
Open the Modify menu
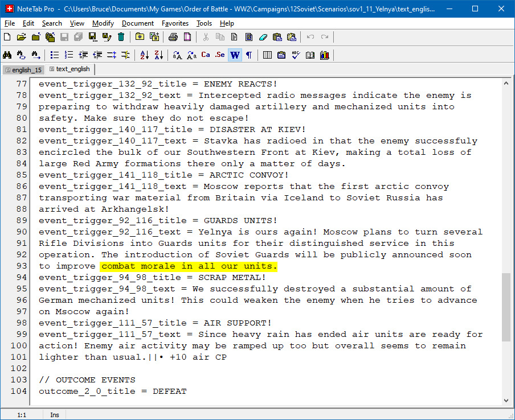tap(103, 23)
